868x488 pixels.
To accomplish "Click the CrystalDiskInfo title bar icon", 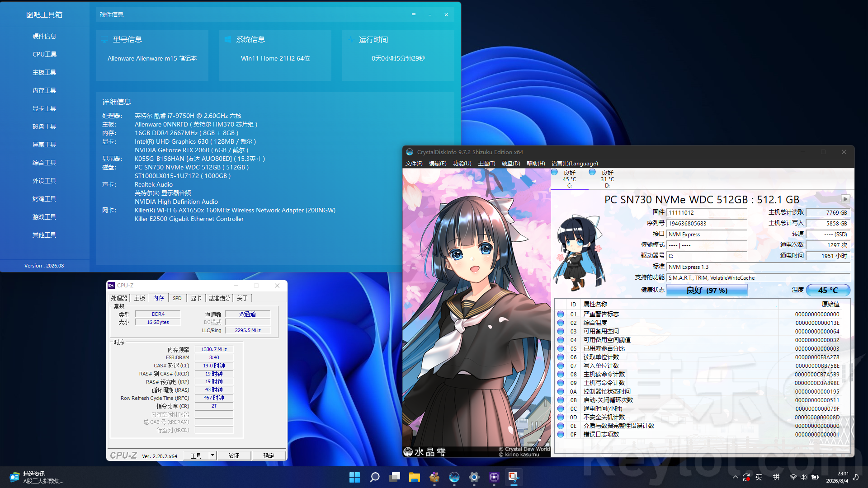I will (x=410, y=152).
